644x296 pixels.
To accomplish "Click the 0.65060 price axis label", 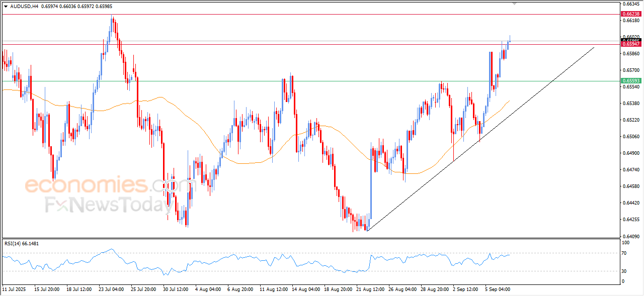I will (x=631, y=136).
